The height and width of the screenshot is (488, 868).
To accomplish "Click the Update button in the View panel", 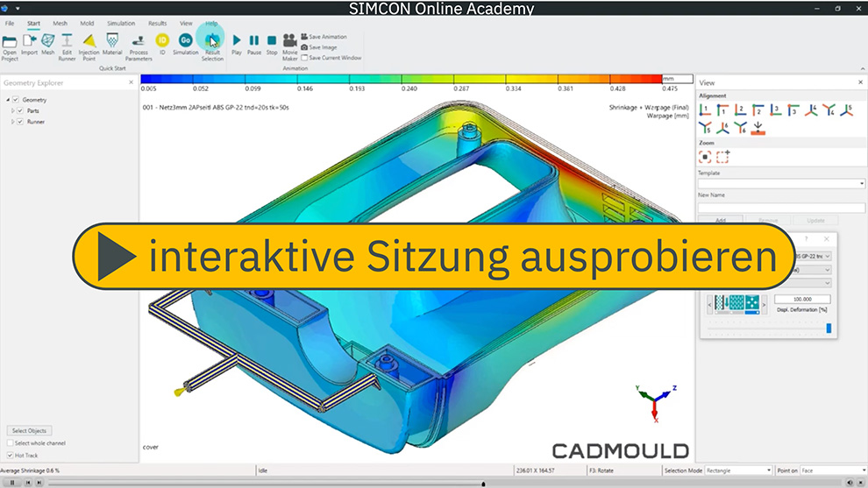I will point(815,220).
